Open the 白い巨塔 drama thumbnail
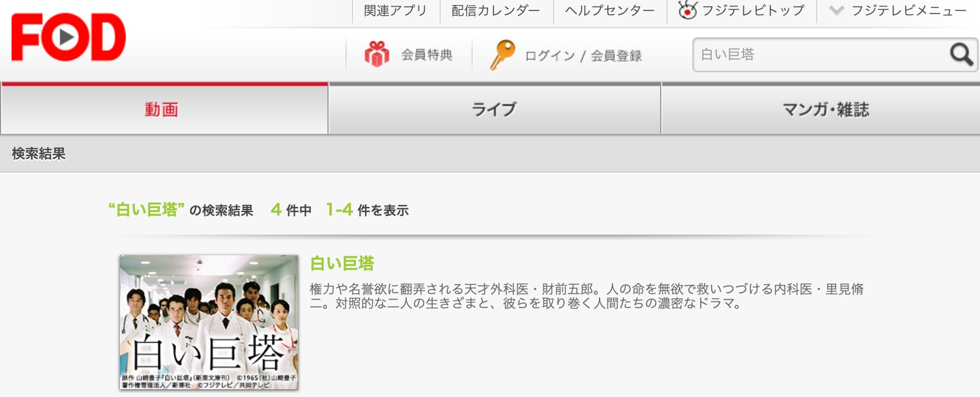This screenshot has width=980, height=397. pyautogui.click(x=209, y=322)
